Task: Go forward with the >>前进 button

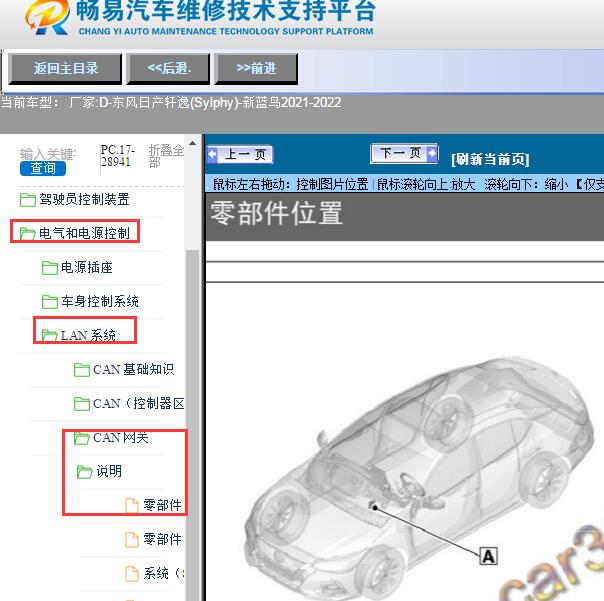Action: click(x=256, y=69)
